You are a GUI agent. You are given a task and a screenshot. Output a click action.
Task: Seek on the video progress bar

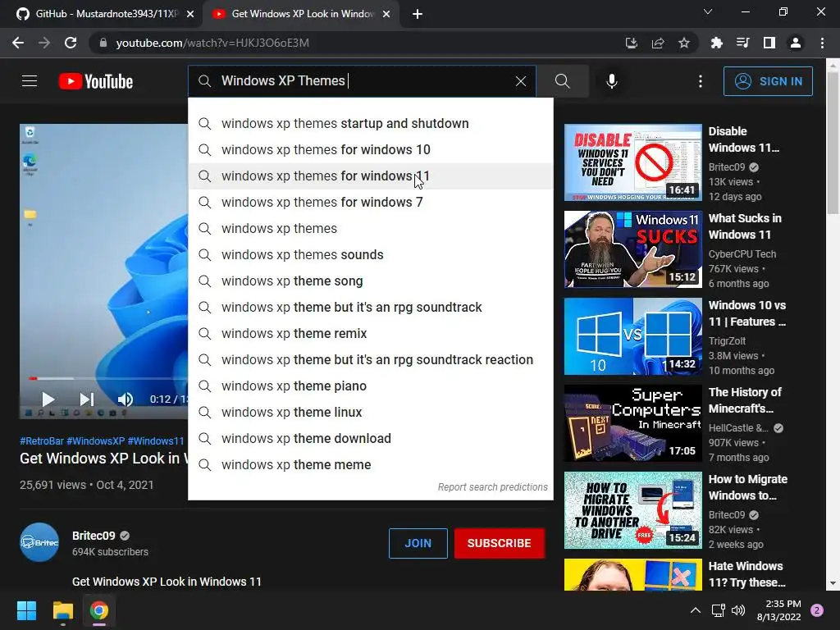(107, 378)
